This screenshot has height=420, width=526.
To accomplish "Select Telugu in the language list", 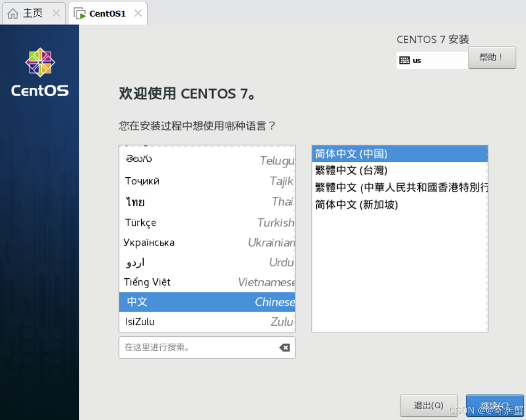I will pyautogui.click(x=207, y=160).
